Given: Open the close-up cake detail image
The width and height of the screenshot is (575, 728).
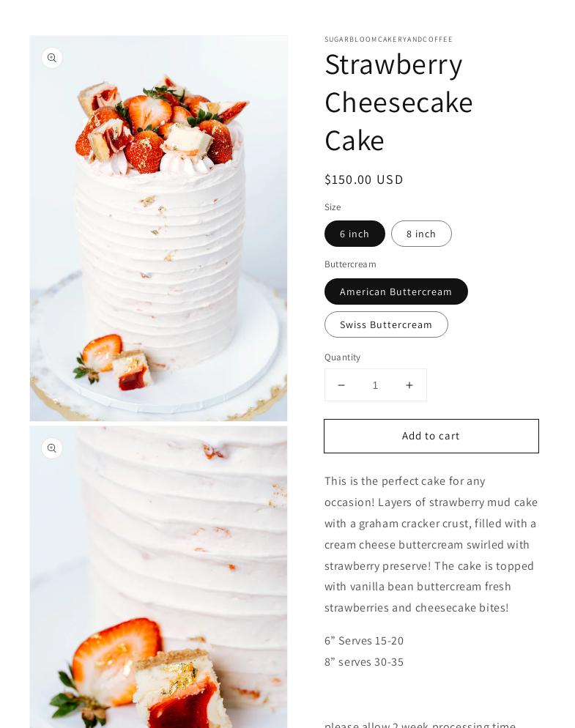Looking at the screenshot, I should click(x=158, y=577).
